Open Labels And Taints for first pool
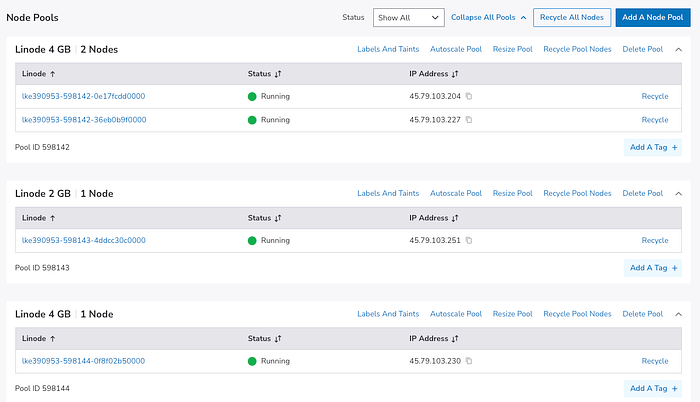This screenshot has width=700, height=402. tap(388, 49)
